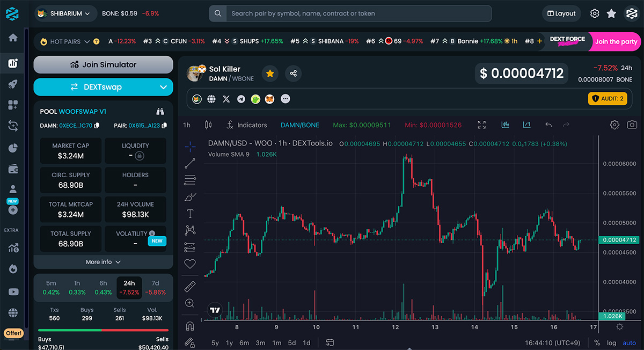
Task: Select the 7d price change tab
Action: [x=156, y=288]
